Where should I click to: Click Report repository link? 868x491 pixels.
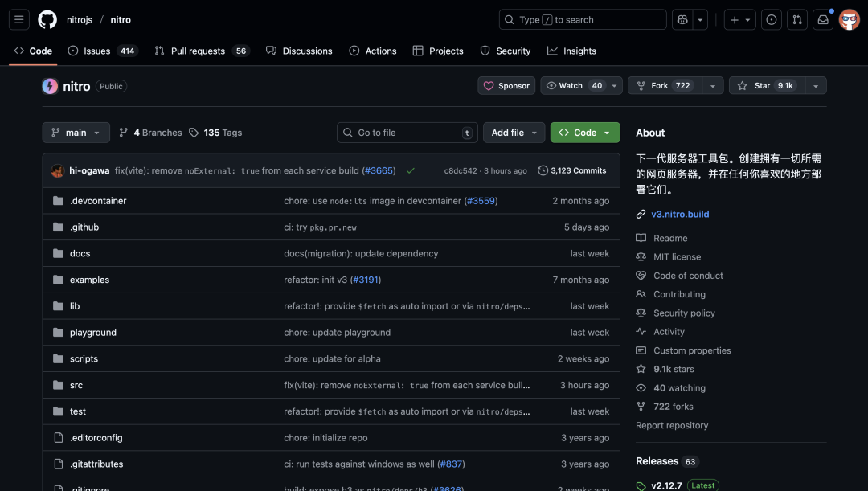[x=672, y=426]
